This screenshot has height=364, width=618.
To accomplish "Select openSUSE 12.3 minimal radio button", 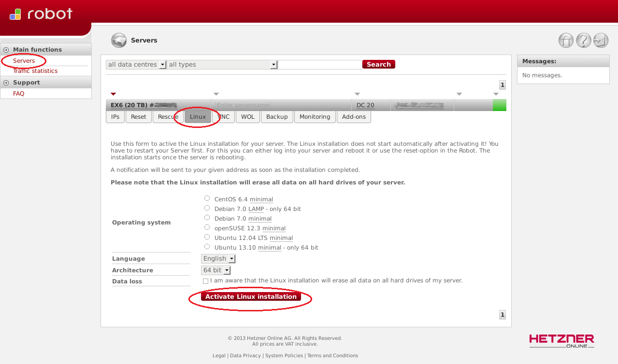I will (x=207, y=227).
